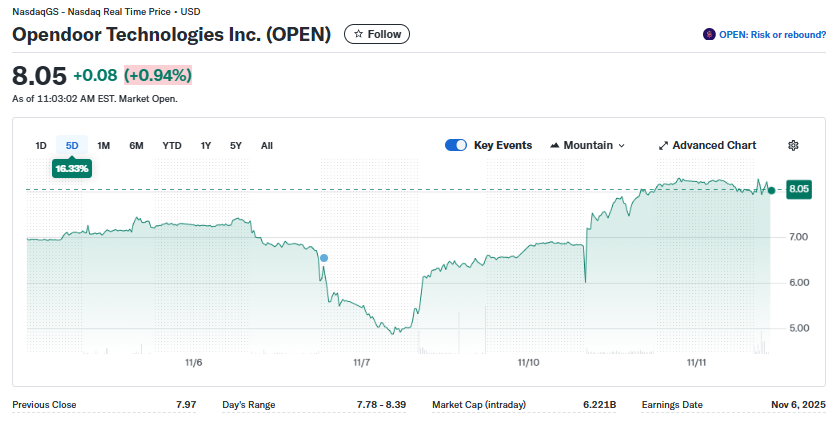Click the chart settings gear icon
This screenshot has width=840, height=421.
[x=793, y=145]
